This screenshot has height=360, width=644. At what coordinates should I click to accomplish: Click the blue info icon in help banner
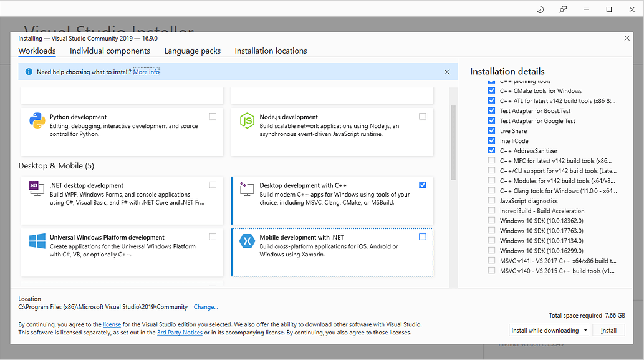pos(29,72)
